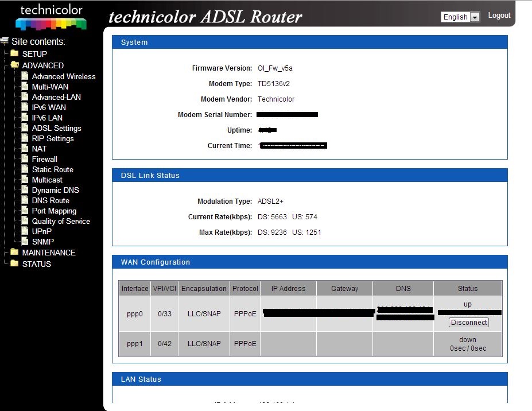Image resolution: width=532 pixels, height=411 pixels.
Task: Click the ADSL Settings page icon
Action: tap(25, 127)
